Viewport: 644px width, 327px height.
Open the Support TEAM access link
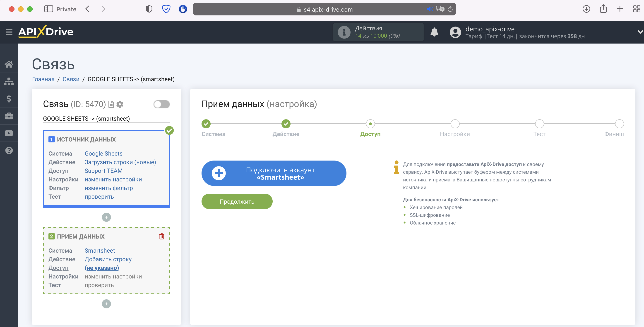(x=103, y=171)
